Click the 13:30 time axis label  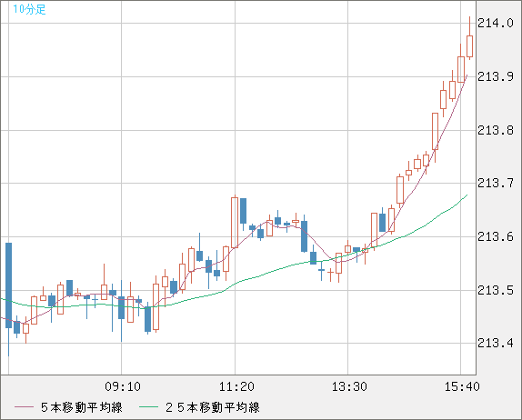point(349,386)
